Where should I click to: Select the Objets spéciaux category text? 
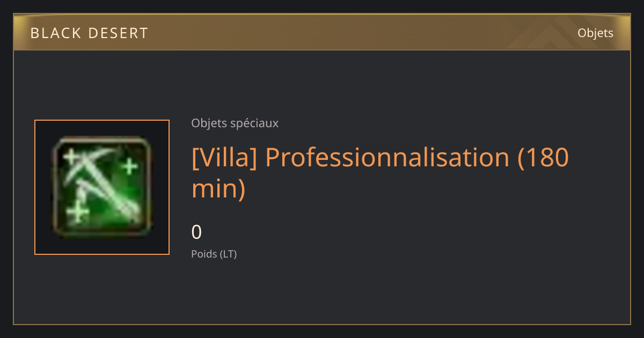tap(235, 123)
